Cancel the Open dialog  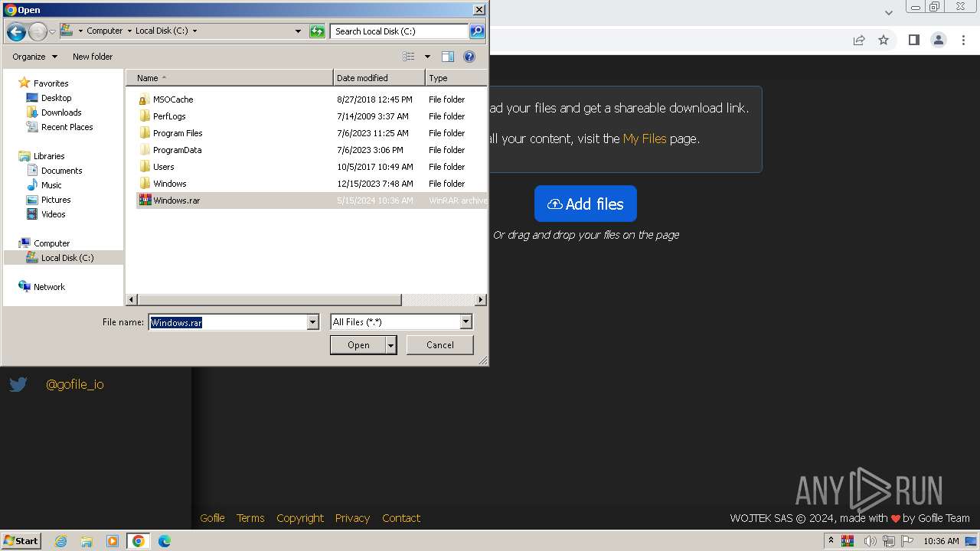click(439, 345)
